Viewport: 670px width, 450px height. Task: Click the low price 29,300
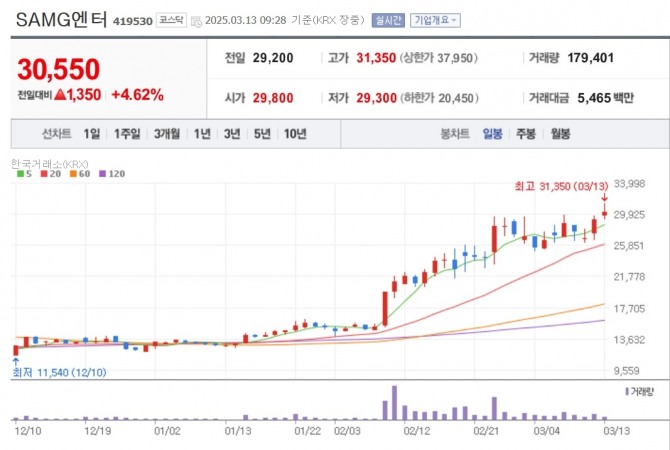pos(376,98)
